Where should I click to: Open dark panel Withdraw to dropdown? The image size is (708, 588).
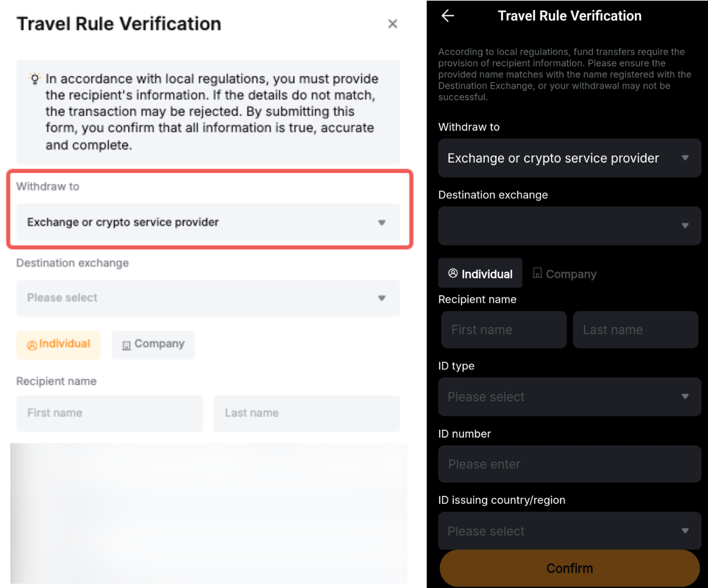pos(569,158)
